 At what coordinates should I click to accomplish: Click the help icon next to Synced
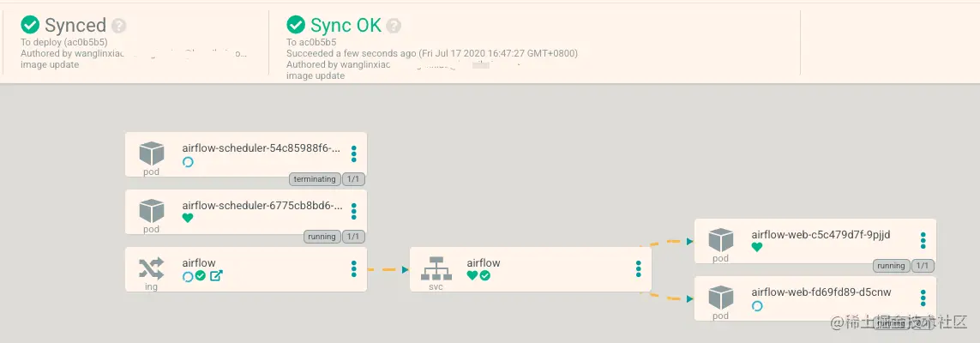pyautogui.click(x=119, y=26)
